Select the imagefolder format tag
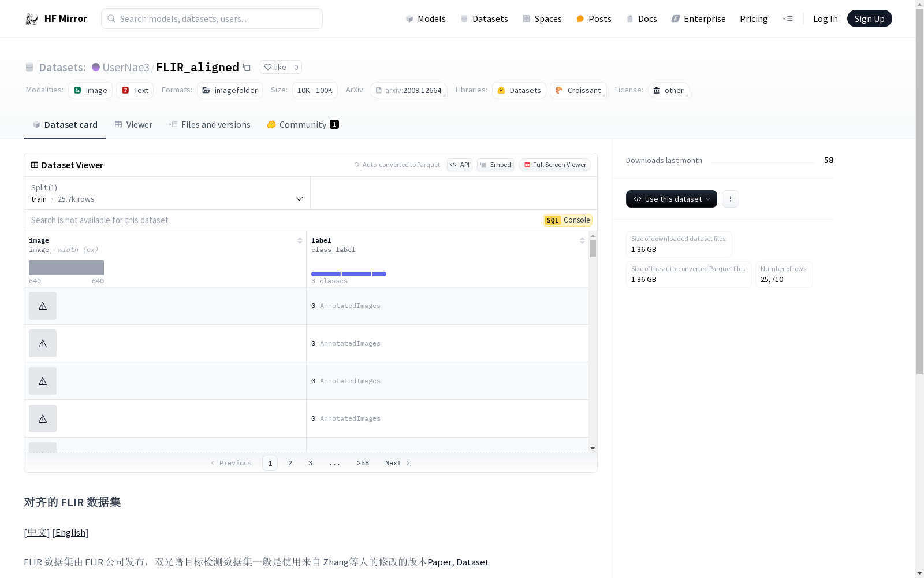Image resolution: width=924 pixels, height=578 pixels. [x=230, y=90]
